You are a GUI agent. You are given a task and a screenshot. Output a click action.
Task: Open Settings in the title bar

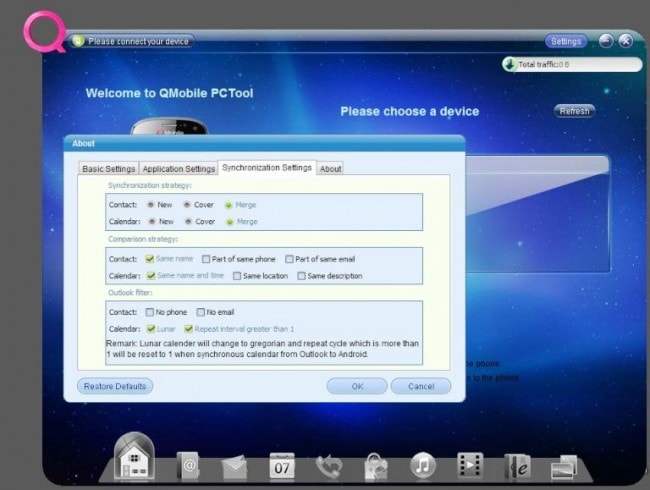[x=566, y=41]
